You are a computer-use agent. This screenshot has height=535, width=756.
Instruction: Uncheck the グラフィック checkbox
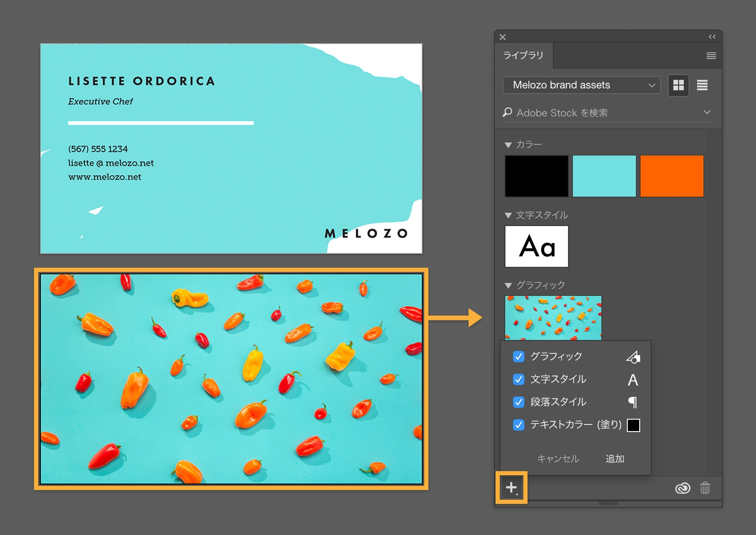point(519,356)
